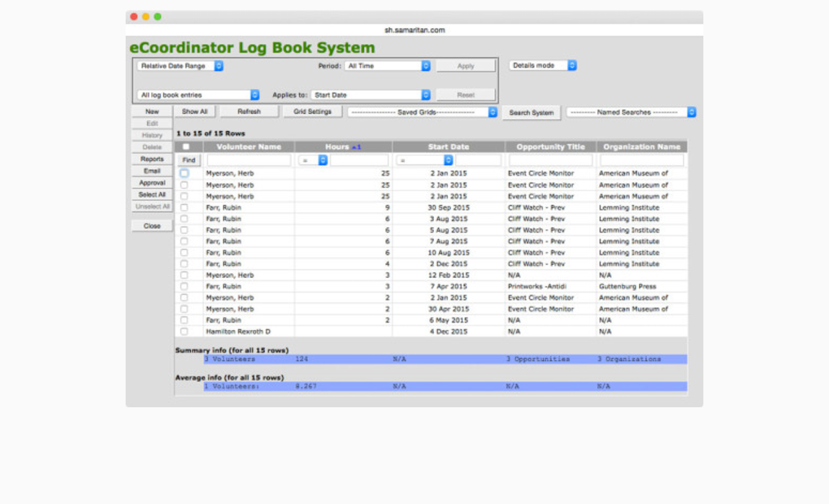Click the Hours sort arrow indicator
Screen dimensions: 829x504
[356, 147]
